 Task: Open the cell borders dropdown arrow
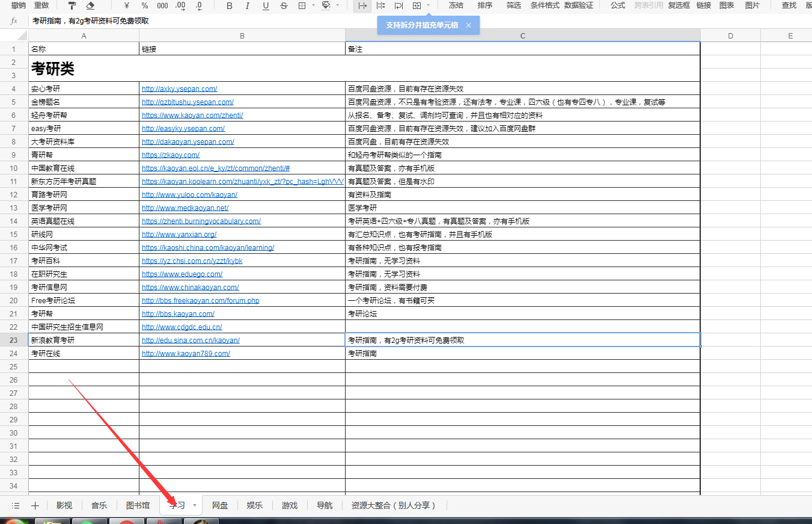click(314, 5)
